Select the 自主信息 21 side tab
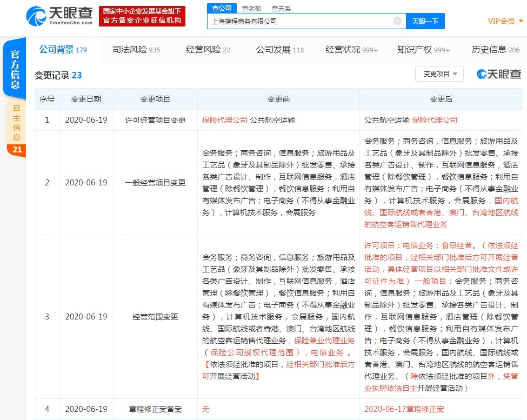The width and height of the screenshot is (527, 420). (16, 128)
